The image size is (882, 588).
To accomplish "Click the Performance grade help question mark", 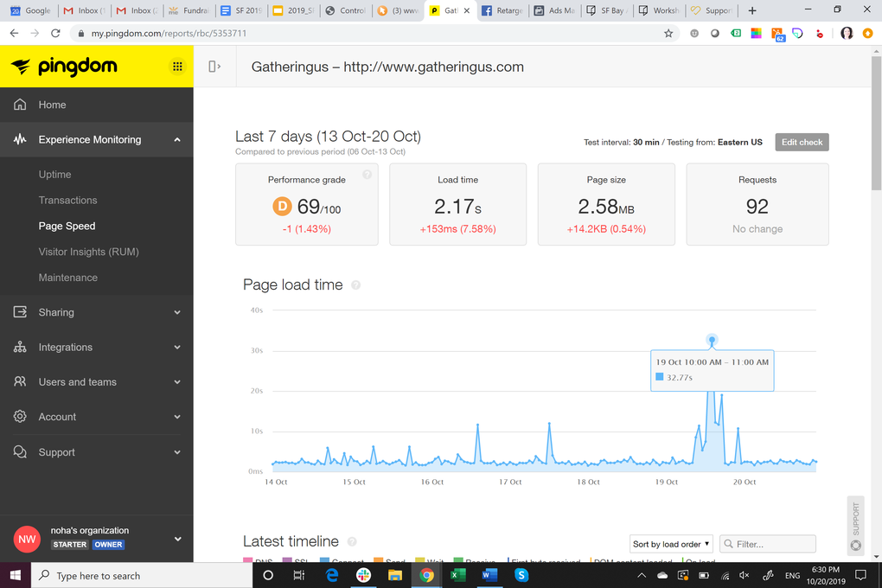I will click(x=367, y=175).
